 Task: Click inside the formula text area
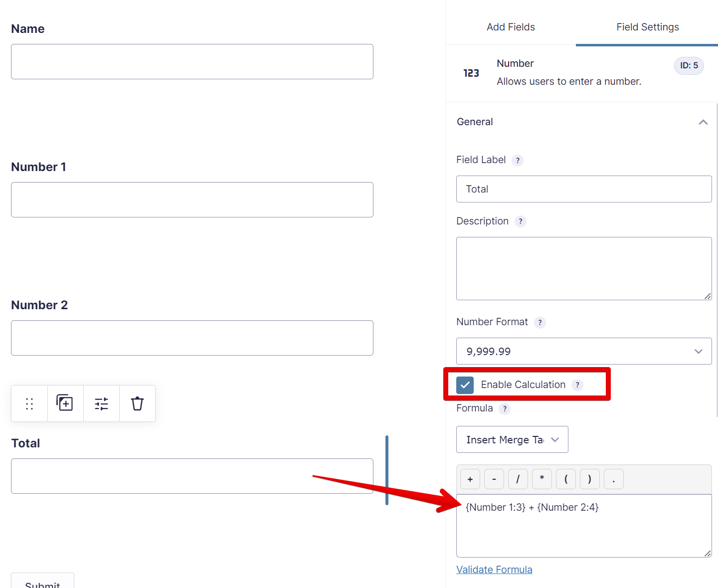(584, 526)
